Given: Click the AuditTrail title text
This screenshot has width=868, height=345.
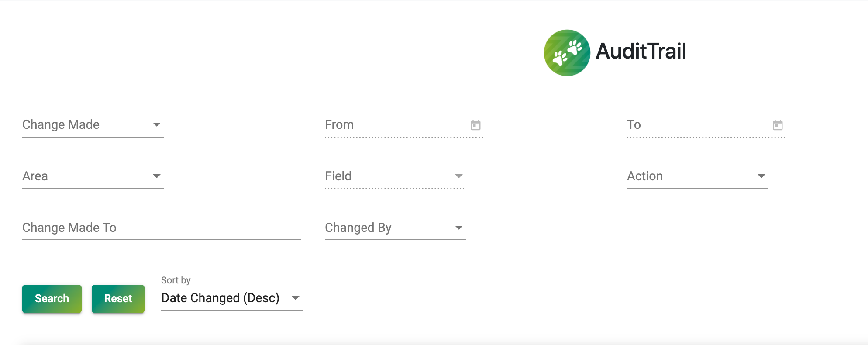Looking at the screenshot, I should click(x=641, y=51).
